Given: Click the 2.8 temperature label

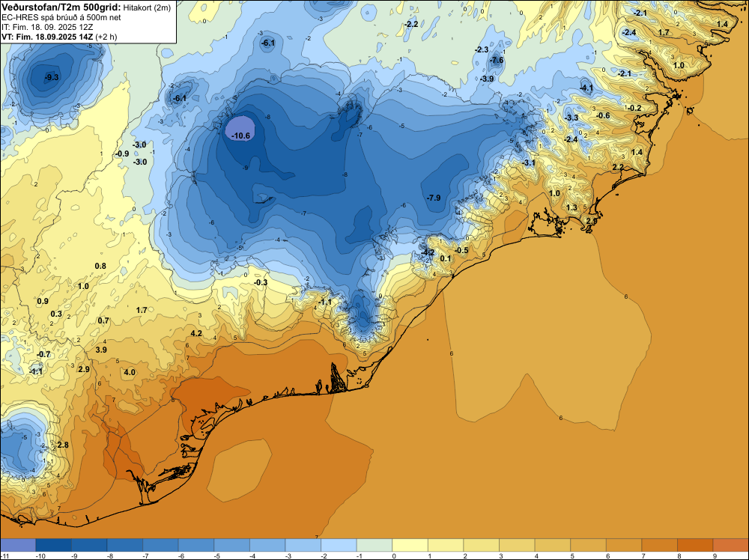Looking at the screenshot, I should coord(63,445).
